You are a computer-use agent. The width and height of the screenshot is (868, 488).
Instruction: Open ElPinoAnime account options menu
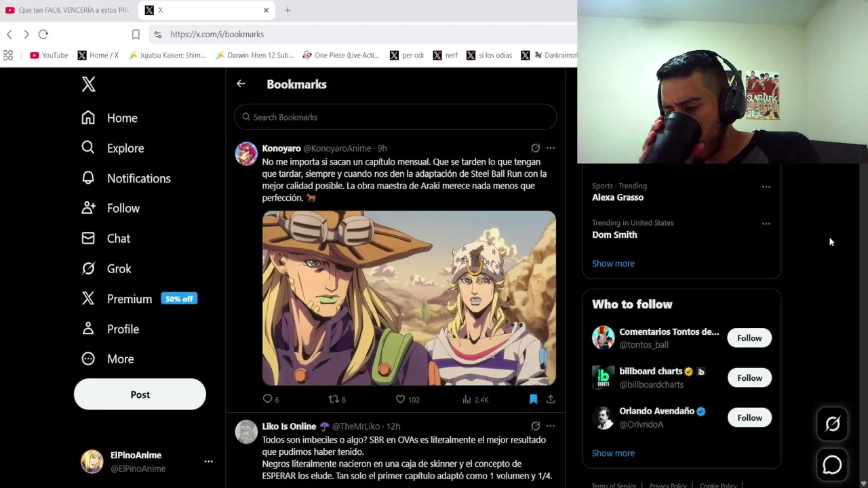tap(208, 462)
